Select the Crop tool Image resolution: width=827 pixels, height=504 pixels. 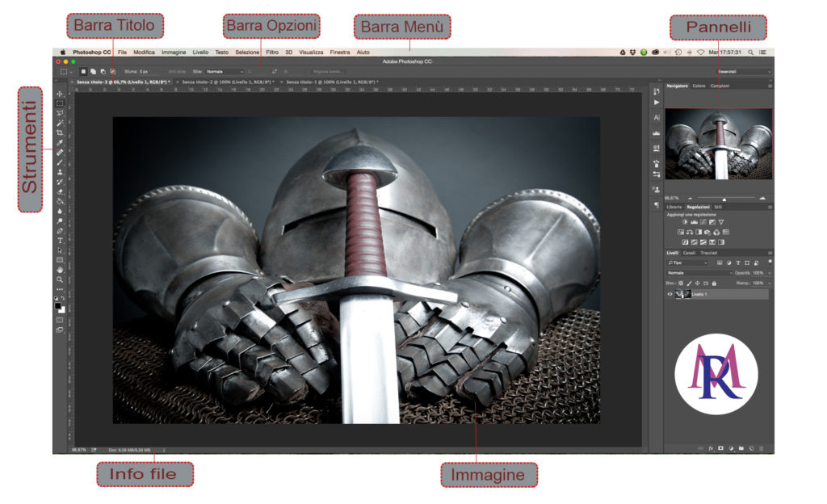60,132
